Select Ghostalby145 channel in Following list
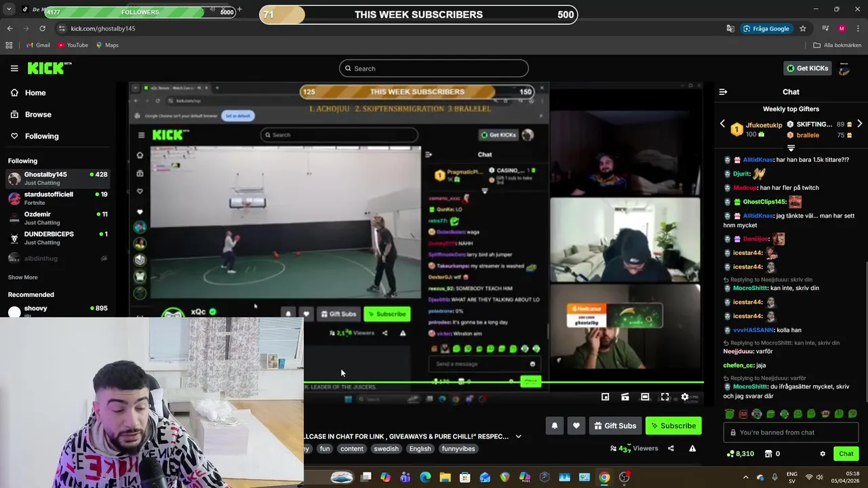Viewport: 868px width, 488px height. click(x=57, y=178)
